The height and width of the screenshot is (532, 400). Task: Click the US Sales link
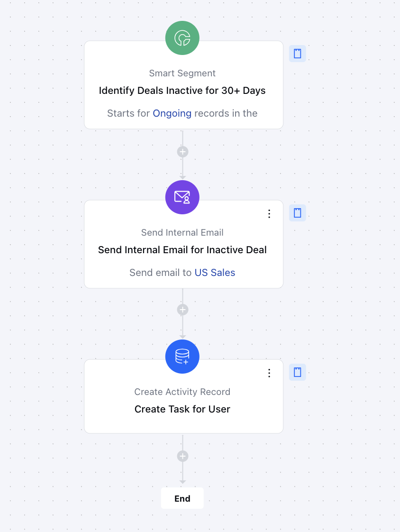(215, 273)
